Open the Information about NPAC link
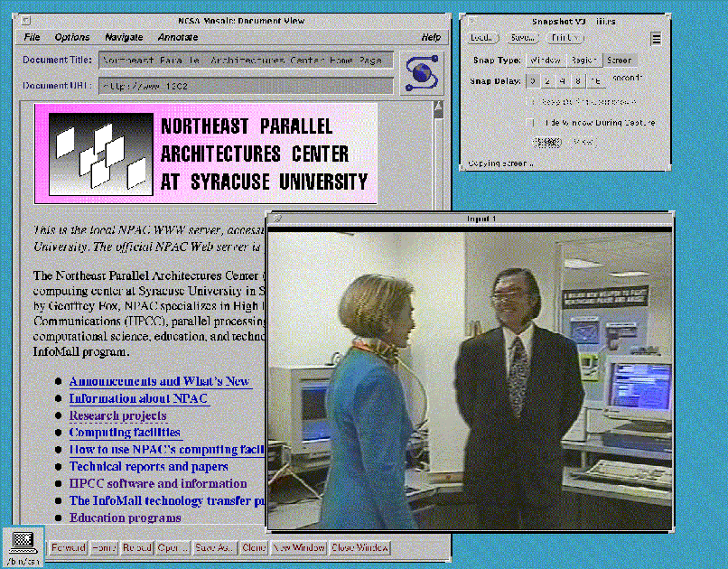728x569 pixels. (x=139, y=398)
